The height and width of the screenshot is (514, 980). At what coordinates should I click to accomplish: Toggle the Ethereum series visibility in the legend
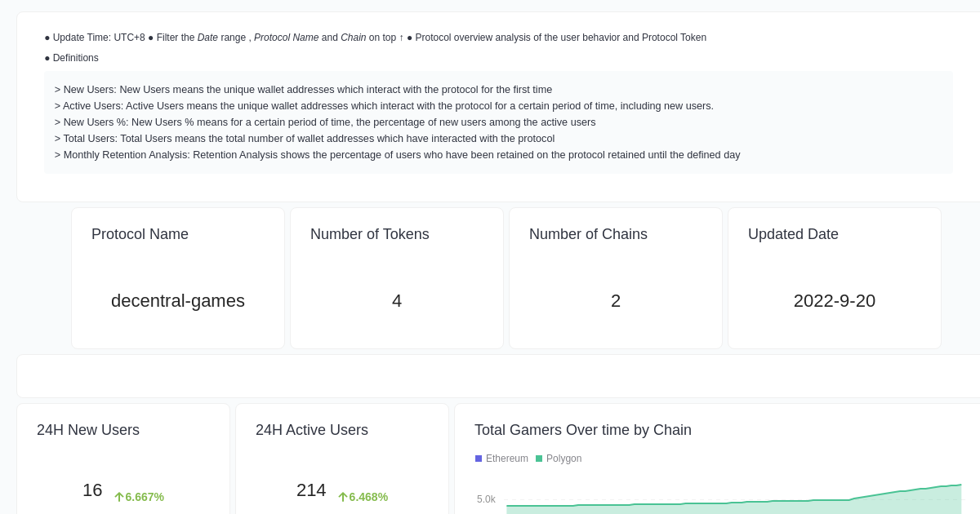click(501, 459)
